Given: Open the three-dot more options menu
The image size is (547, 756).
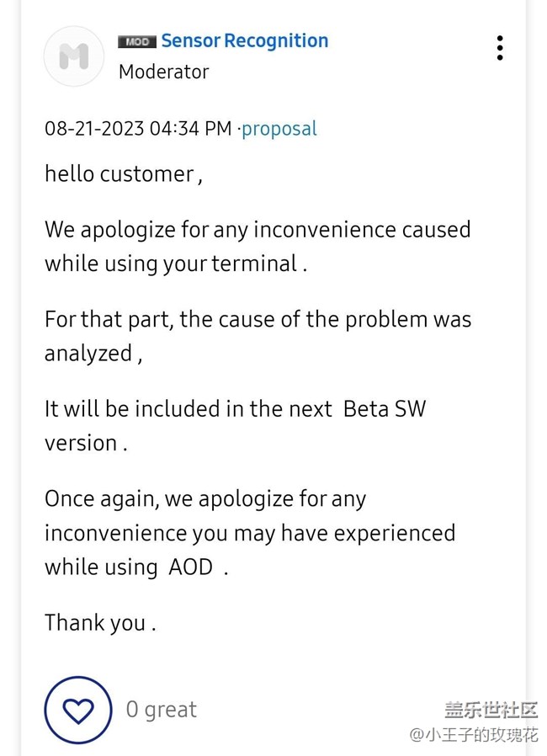Looking at the screenshot, I should 500,48.
